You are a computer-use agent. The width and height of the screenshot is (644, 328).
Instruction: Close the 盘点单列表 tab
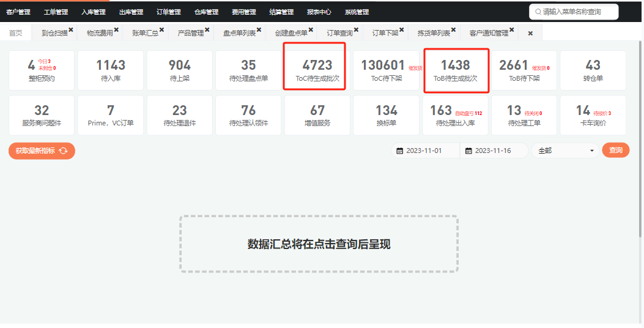(x=259, y=29)
